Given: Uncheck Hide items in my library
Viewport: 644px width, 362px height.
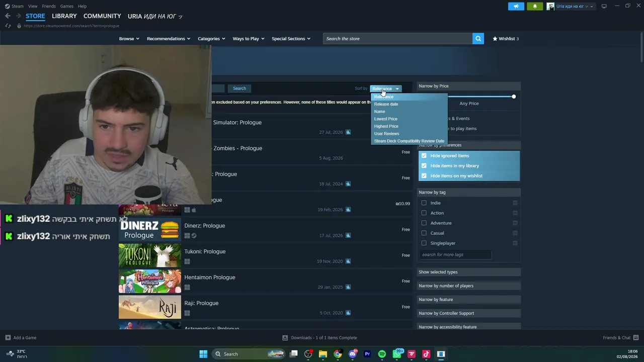Looking at the screenshot, I should click(x=424, y=166).
